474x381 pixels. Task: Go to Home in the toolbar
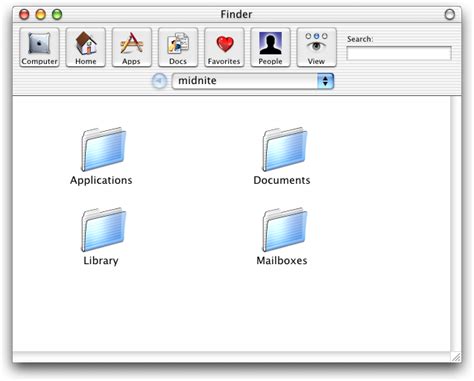click(x=86, y=47)
